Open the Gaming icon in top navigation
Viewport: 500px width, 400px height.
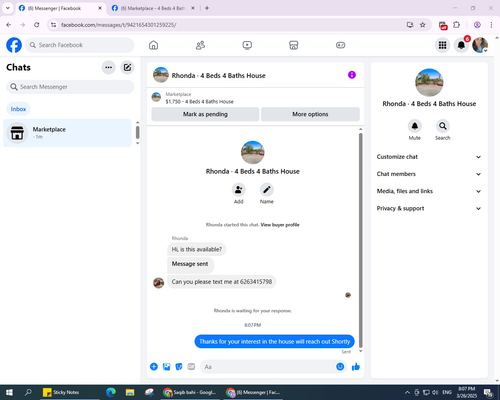(x=340, y=45)
